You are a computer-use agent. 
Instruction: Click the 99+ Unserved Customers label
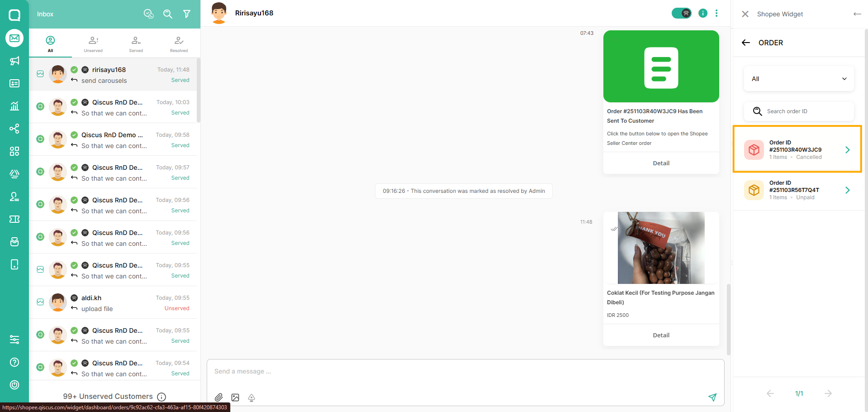pyautogui.click(x=108, y=397)
